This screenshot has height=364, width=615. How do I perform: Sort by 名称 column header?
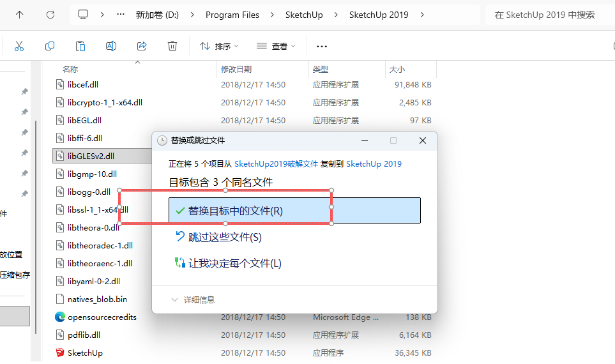pyautogui.click(x=70, y=70)
